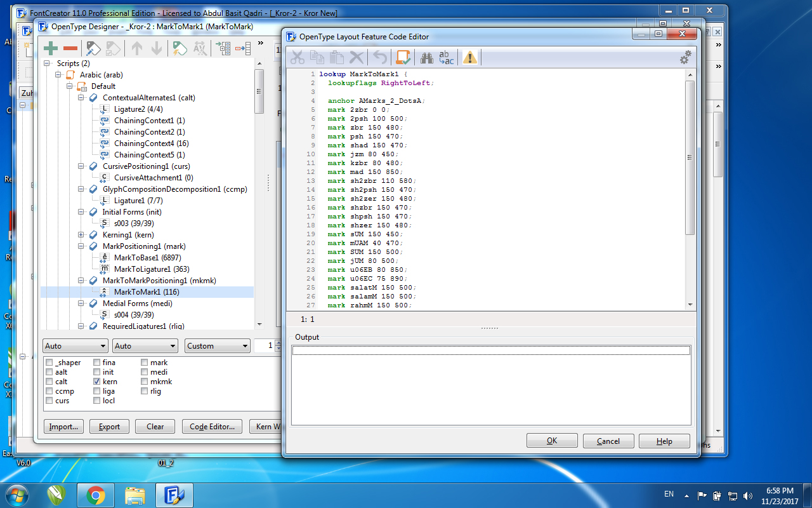
Task: Select the ChainingContext4 (16) lookup
Action: [x=152, y=144]
